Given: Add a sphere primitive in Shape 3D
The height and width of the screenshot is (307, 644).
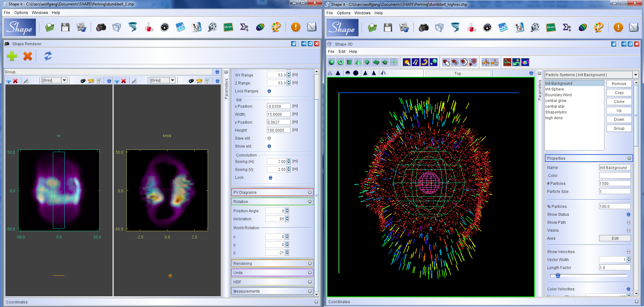Looking at the screenshot, I should pos(332,62).
